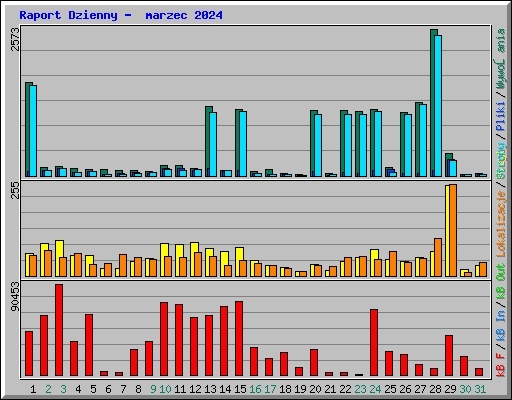
Task: Click the 'Lokalizacje' legend label
Action: click(x=501, y=224)
